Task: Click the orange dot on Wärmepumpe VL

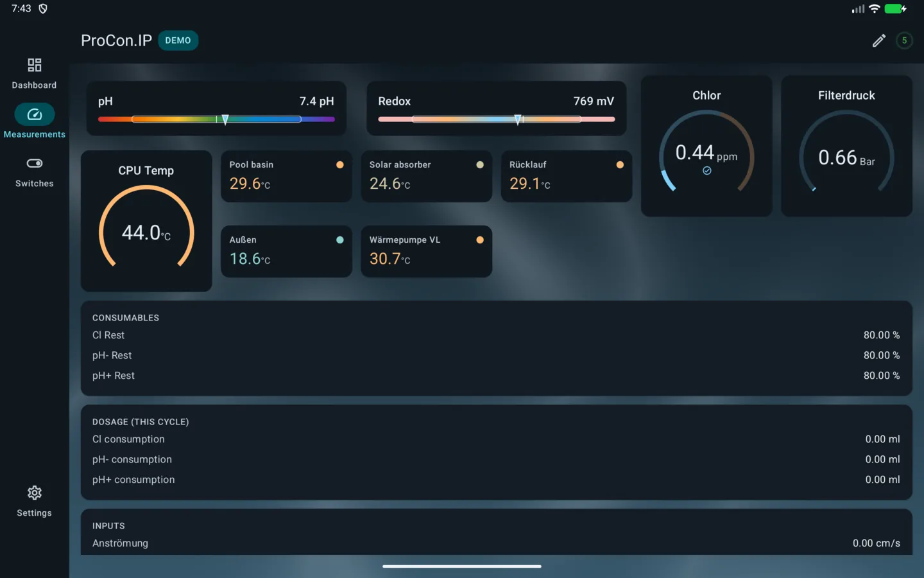Action: (x=480, y=240)
